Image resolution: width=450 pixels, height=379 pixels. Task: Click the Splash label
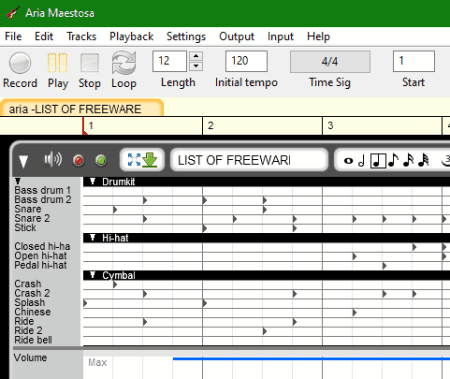click(x=30, y=302)
